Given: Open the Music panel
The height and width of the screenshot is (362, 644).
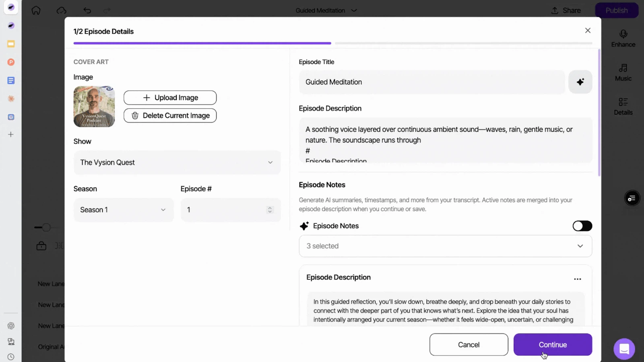Looking at the screenshot, I should [x=622, y=72].
